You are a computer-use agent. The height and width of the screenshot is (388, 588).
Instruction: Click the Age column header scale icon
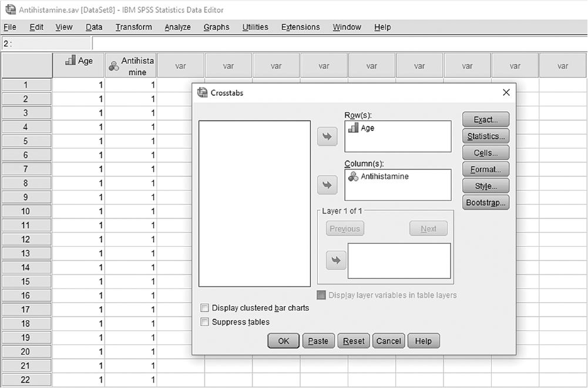[70, 60]
